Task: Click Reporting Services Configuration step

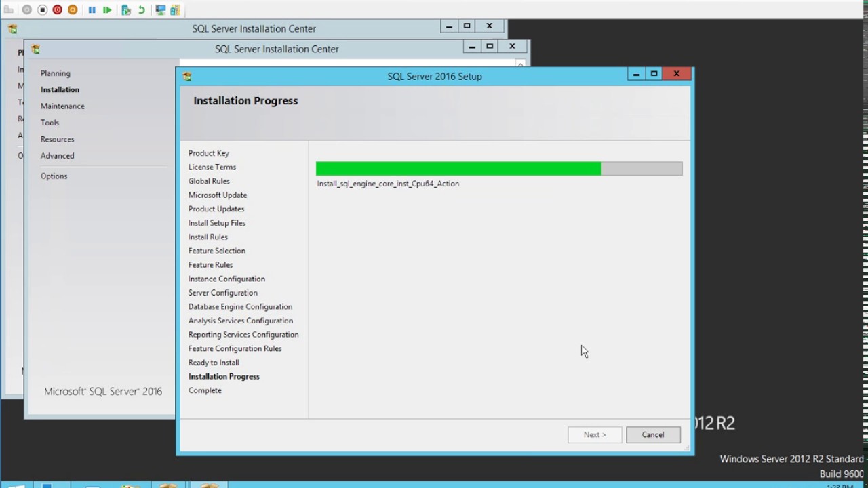Action: 243,335
